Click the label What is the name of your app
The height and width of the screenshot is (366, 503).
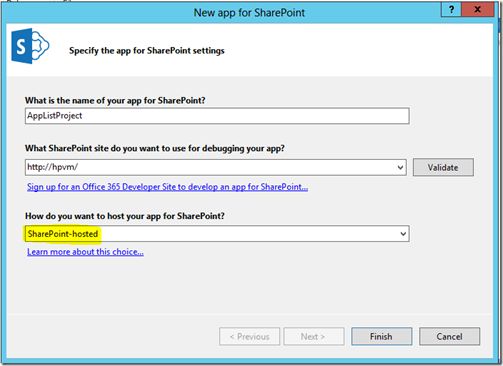(115, 100)
